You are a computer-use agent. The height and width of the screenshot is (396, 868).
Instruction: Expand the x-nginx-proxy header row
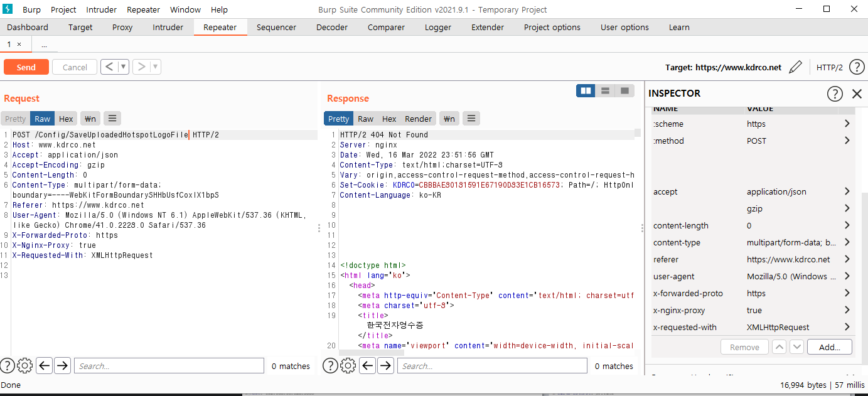[847, 310]
